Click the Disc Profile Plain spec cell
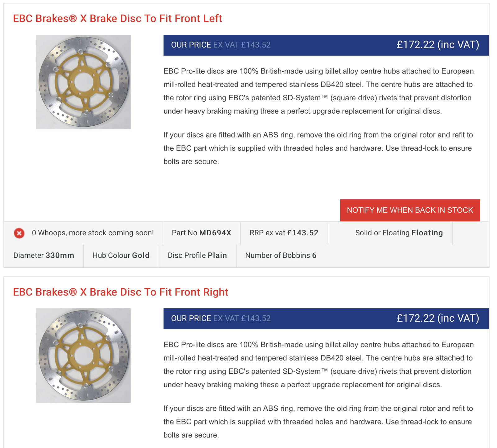This screenshot has height=448, width=497. click(197, 256)
